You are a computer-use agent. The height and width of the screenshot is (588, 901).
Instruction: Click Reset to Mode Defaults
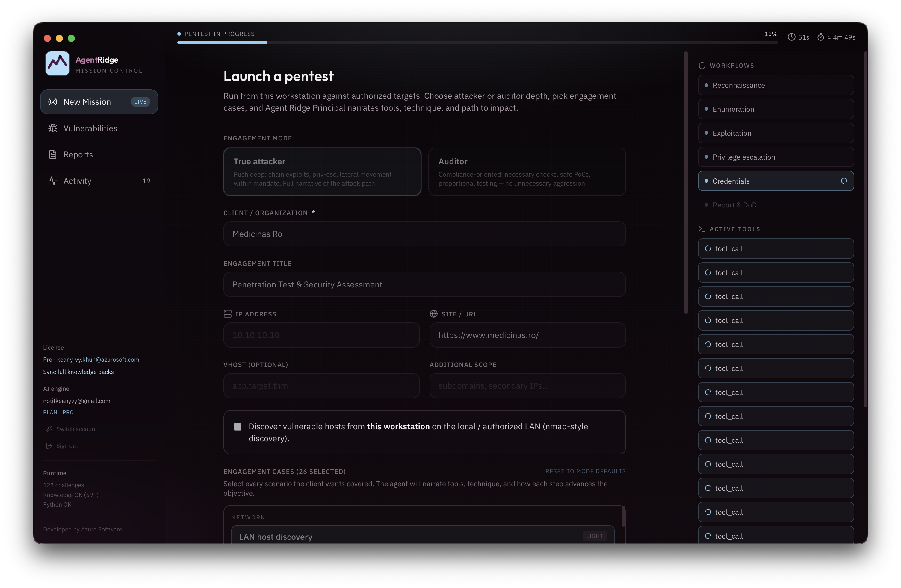[585, 472]
